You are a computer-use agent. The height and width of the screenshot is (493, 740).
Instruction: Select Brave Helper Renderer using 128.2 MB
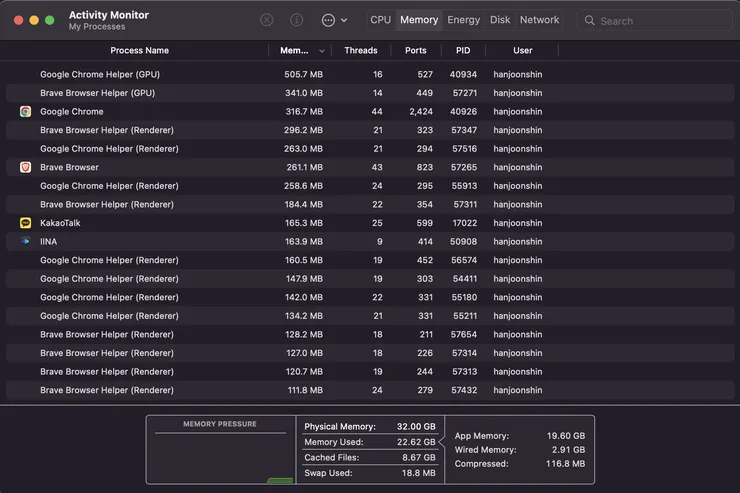pyautogui.click(x=370, y=334)
